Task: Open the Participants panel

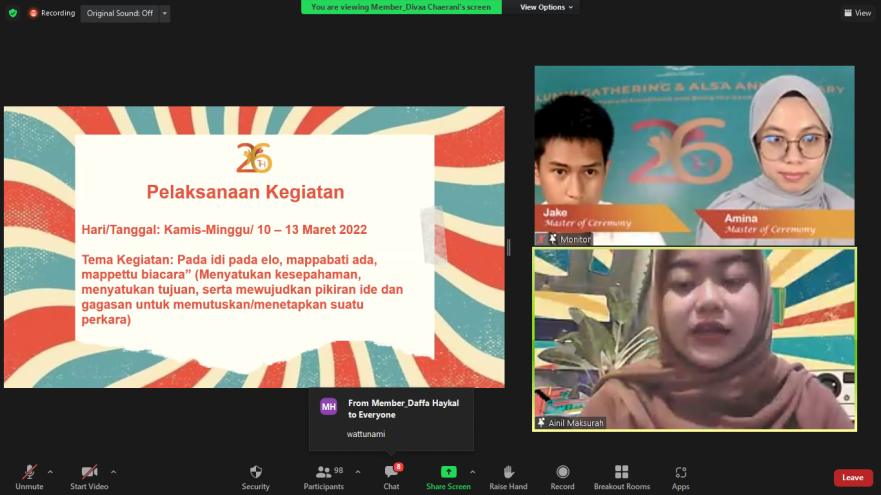Action: [x=324, y=477]
